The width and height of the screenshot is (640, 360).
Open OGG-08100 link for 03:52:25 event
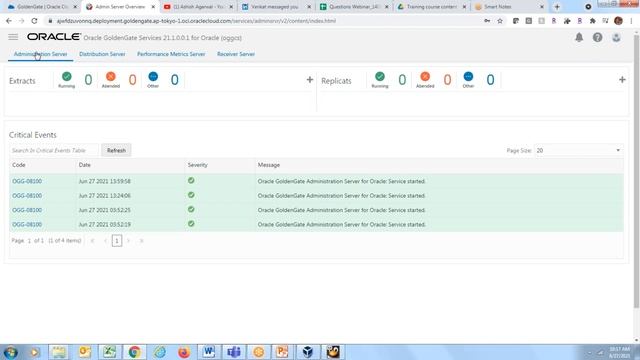point(27,210)
